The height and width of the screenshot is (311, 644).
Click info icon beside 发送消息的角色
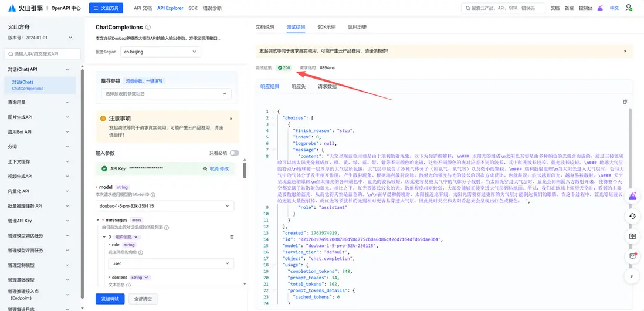[140, 252]
